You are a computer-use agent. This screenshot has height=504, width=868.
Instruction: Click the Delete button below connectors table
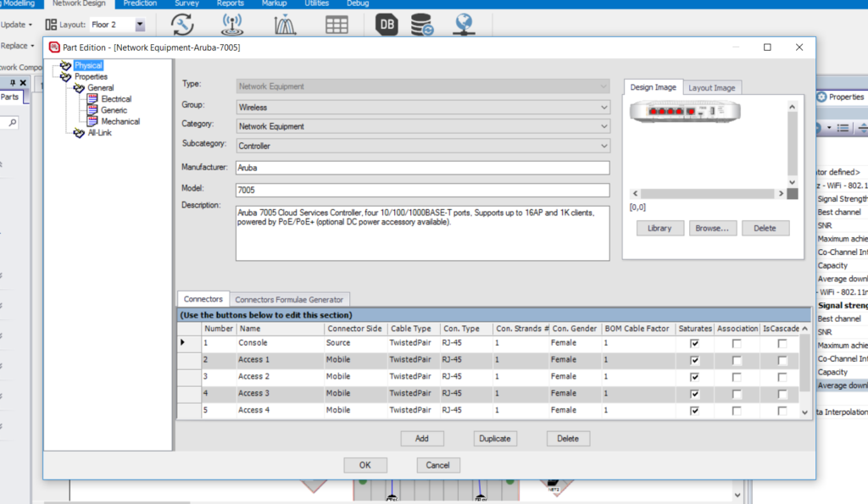point(568,439)
